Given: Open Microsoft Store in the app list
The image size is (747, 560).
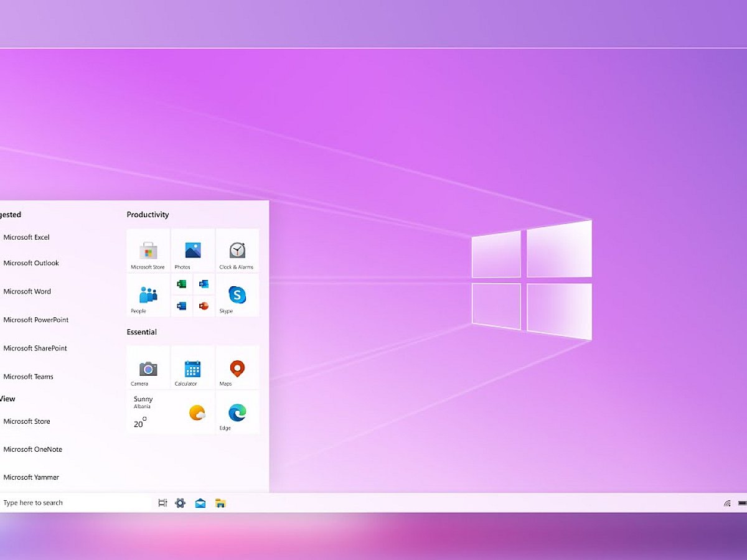Looking at the screenshot, I should [x=27, y=421].
